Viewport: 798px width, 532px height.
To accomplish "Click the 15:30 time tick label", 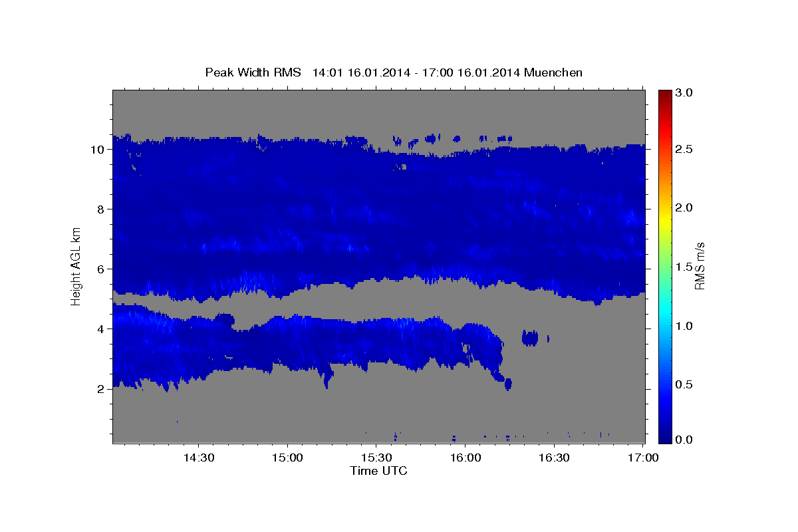I will (376, 458).
